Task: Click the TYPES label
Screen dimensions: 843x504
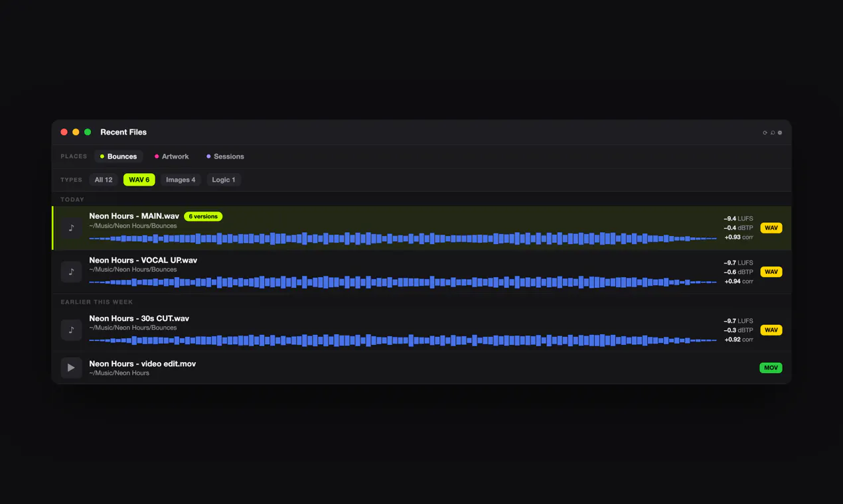Action: (x=71, y=180)
